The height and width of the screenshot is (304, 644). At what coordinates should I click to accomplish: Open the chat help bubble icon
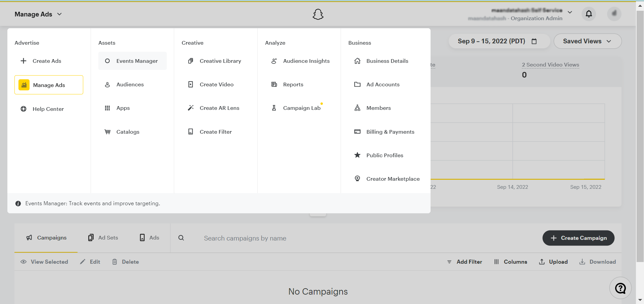[620, 288]
